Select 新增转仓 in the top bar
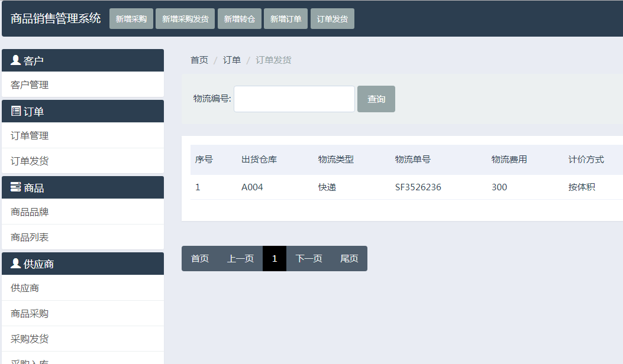The height and width of the screenshot is (364, 623). [x=239, y=19]
